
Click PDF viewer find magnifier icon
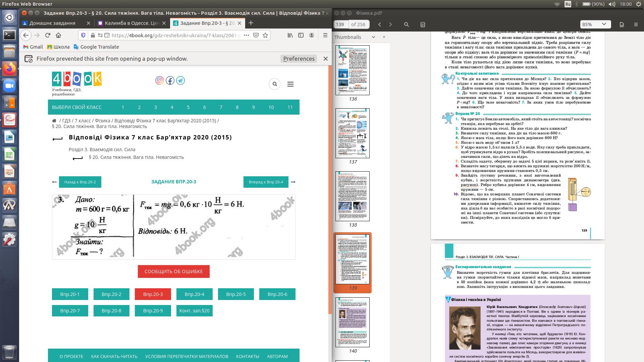(x=407, y=24)
